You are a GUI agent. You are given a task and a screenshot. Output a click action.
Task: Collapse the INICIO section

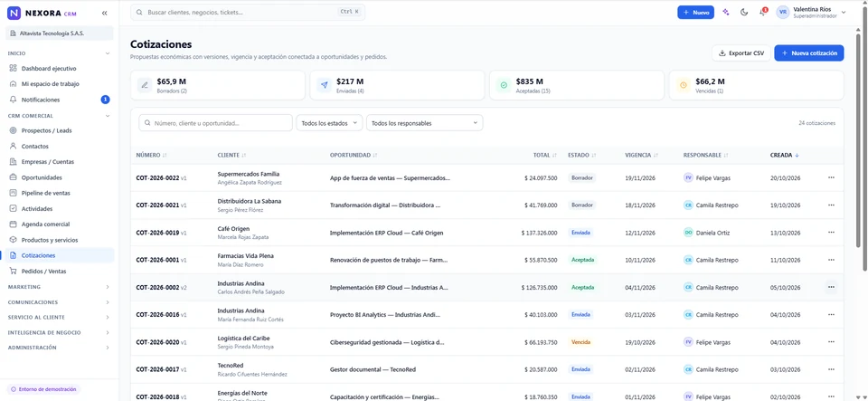pyautogui.click(x=108, y=53)
